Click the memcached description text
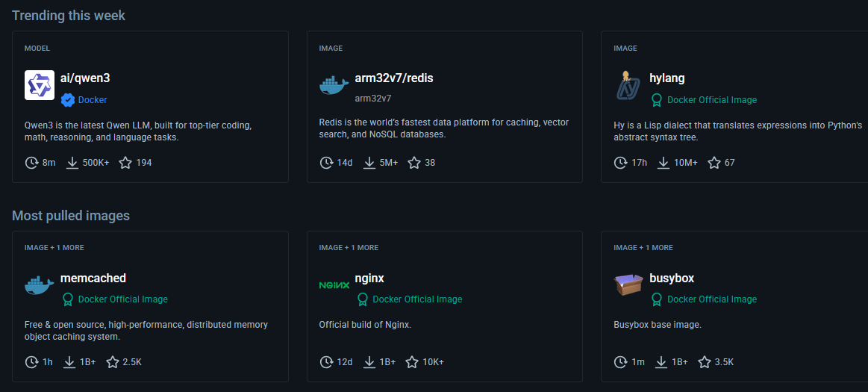 [x=146, y=331]
